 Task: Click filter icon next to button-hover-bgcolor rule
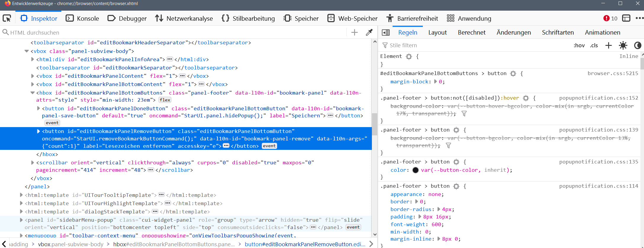[x=464, y=114]
